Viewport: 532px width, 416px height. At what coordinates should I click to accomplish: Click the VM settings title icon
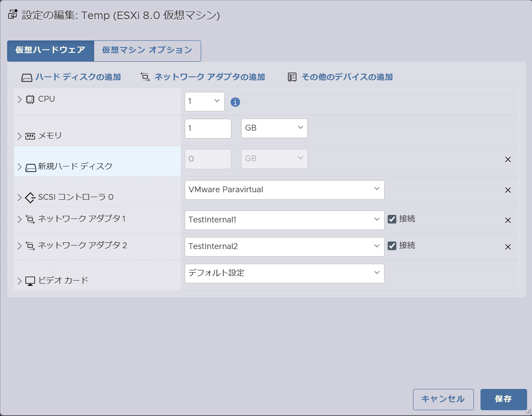click(x=13, y=14)
